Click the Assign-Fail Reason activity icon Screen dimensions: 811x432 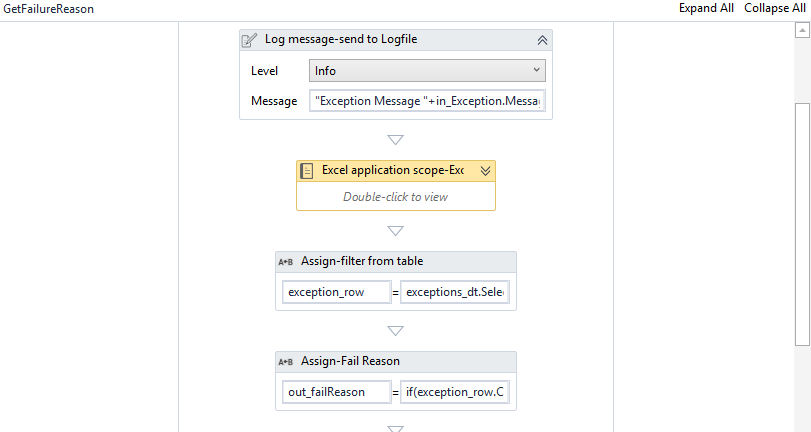285,362
